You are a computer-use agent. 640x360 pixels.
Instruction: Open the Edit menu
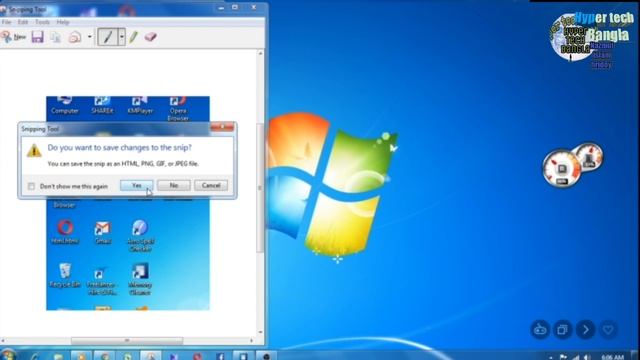tap(23, 22)
